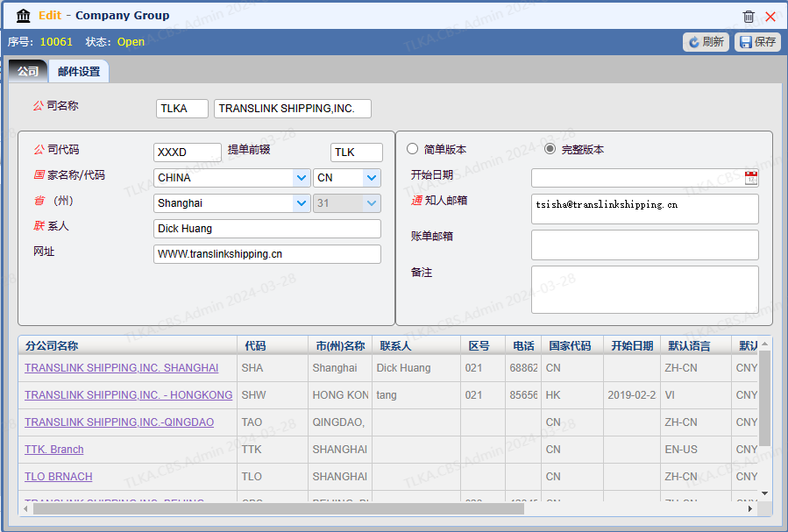Click the bank building icon in title
Screen dimensions: 788x532
click(x=23, y=16)
